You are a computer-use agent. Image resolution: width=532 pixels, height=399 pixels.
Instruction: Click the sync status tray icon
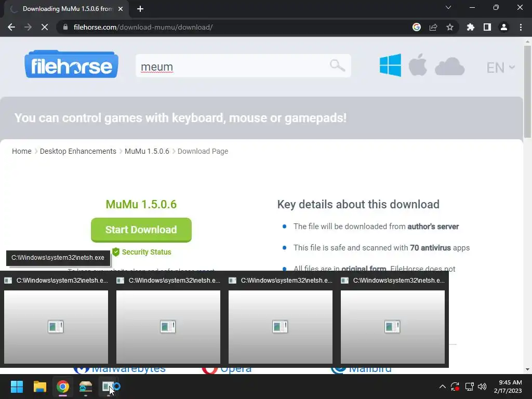tap(455, 387)
